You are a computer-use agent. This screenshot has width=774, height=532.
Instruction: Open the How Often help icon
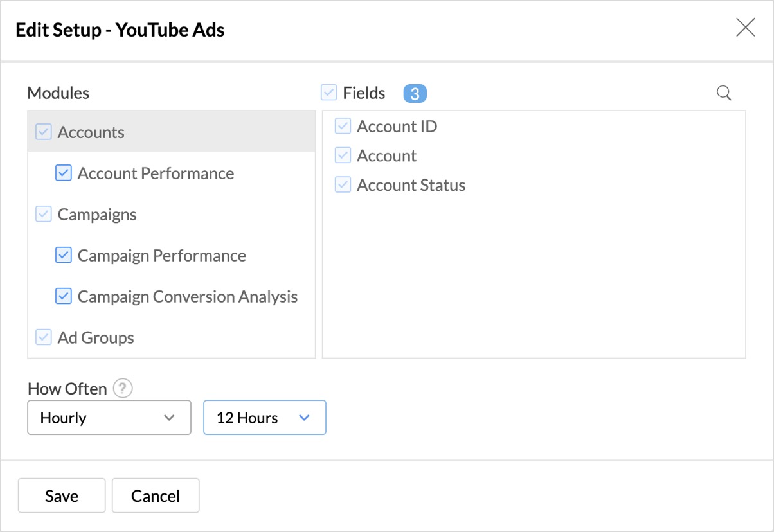pos(123,389)
